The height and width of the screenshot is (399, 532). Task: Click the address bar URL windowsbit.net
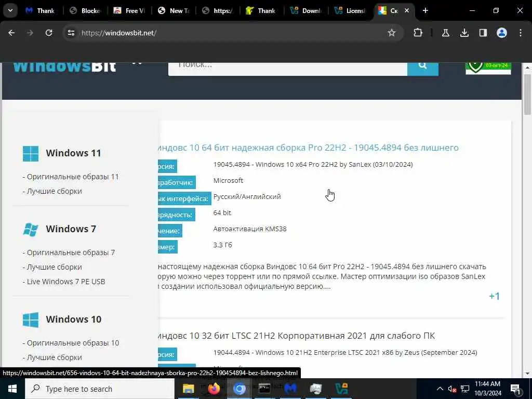click(x=119, y=33)
